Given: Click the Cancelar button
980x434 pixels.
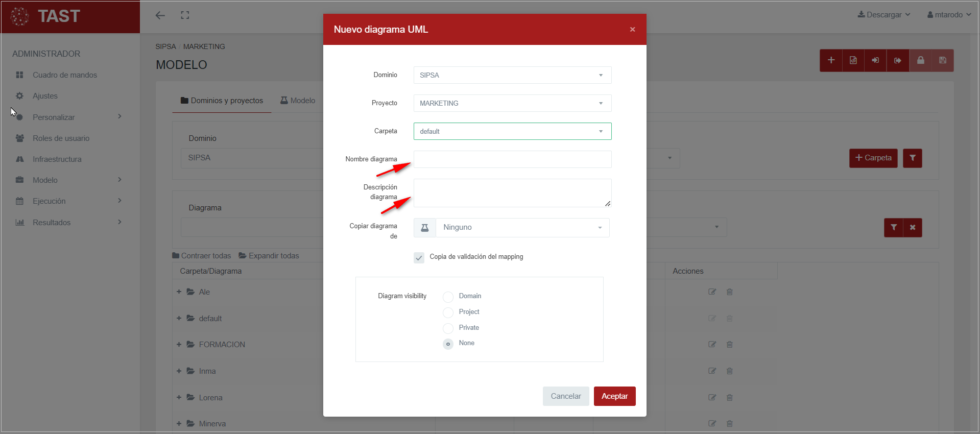Looking at the screenshot, I should [565, 396].
